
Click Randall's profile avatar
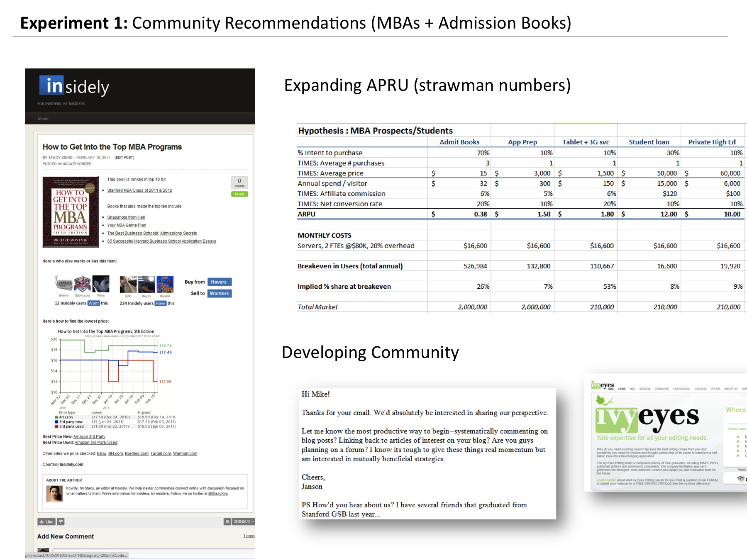click(165, 285)
